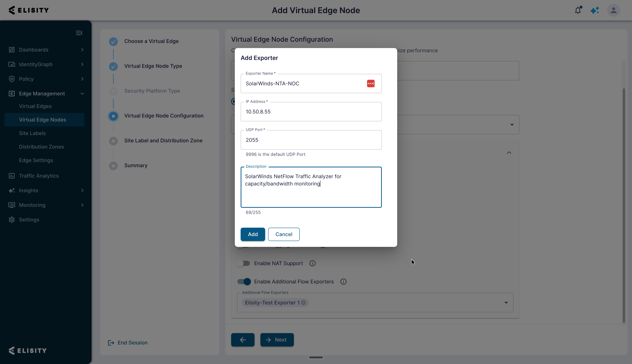Image resolution: width=632 pixels, height=364 pixels.
Task: Open Traffic Analytics menu item
Action: pyautogui.click(x=39, y=176)
